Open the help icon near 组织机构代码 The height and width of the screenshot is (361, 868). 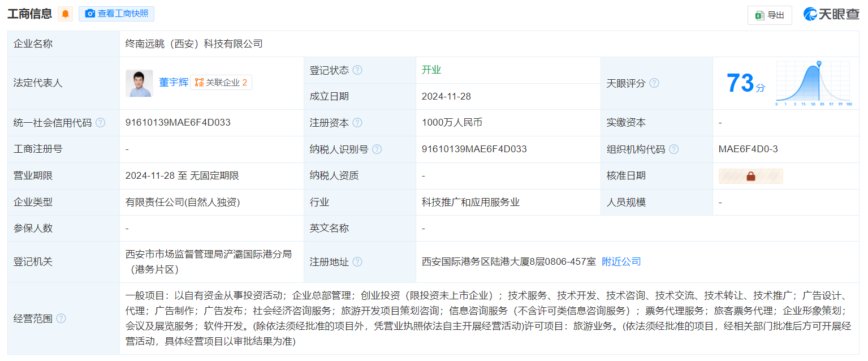pyautogui.click(x=673, y=149)
